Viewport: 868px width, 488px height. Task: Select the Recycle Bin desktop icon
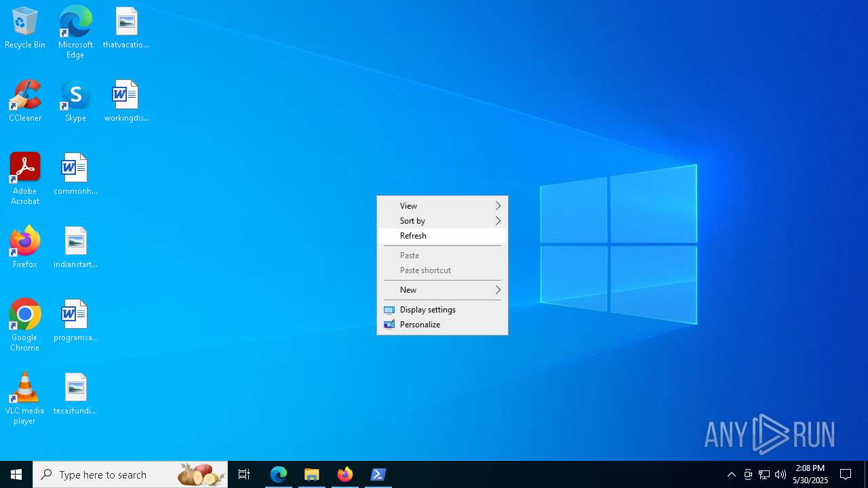click(x=25, y=28)
